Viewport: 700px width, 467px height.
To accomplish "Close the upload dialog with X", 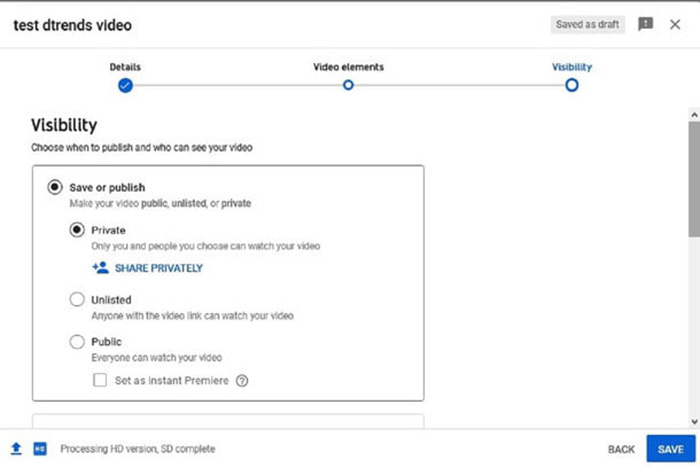I will click(x=676, y=24).
